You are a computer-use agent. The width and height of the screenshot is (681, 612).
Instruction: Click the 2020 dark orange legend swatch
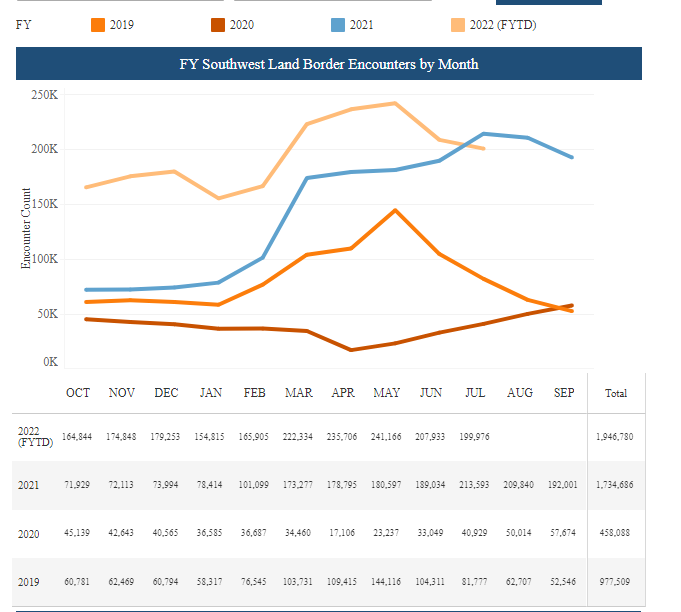(x=218, y=25)
